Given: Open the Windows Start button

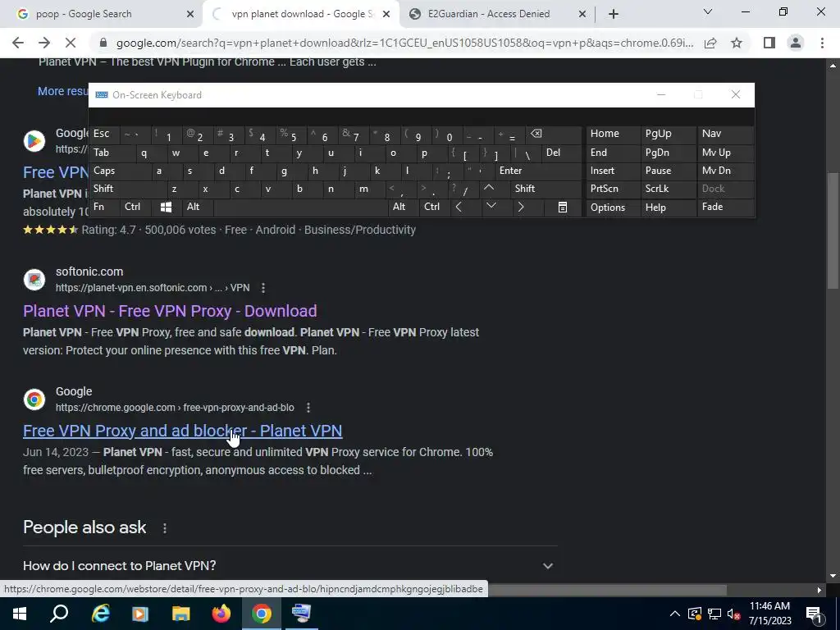Looking at the screenshot, I should (20, 614).
